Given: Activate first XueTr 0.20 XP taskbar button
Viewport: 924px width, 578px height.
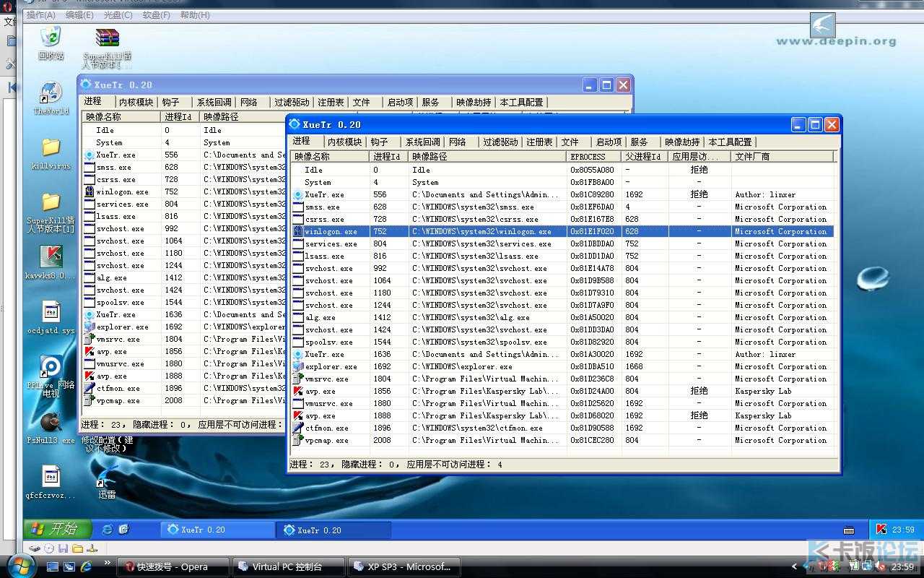Looking at the screenshot, I should [217, 530].
